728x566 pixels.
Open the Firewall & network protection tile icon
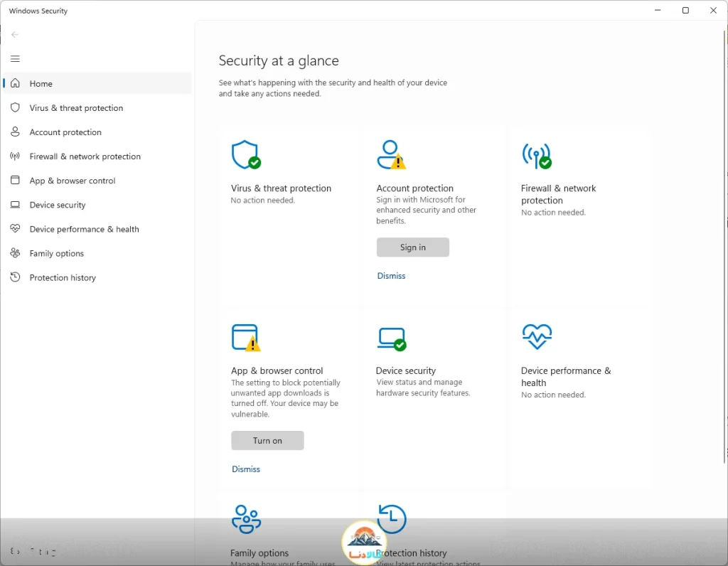537,156
